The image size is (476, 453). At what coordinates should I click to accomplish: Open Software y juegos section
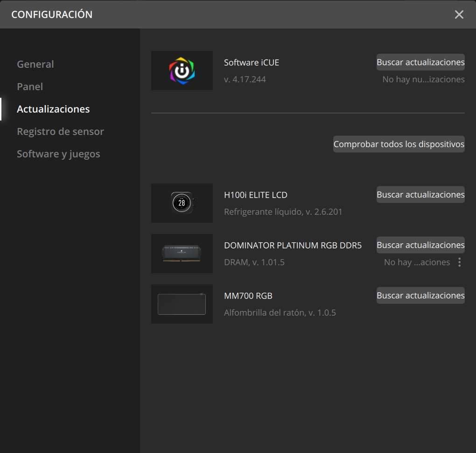[x=58, y=154]
